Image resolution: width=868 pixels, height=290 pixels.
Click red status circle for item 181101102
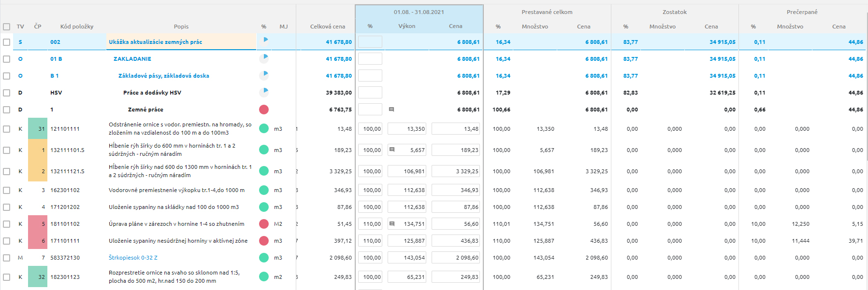pos(264,224)
